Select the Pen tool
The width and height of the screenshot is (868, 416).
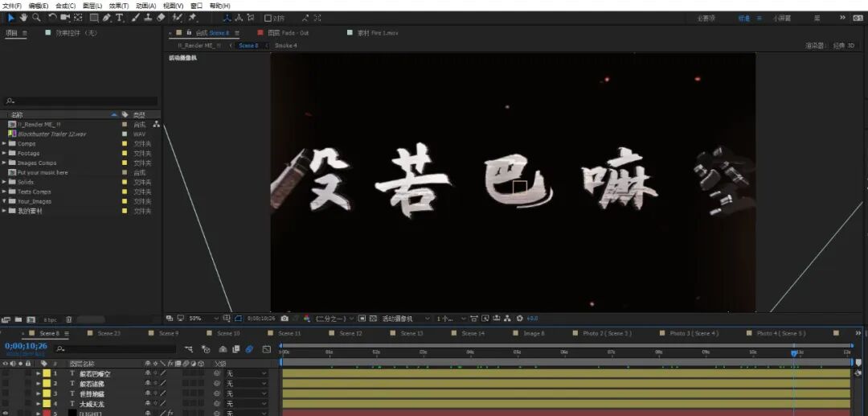(x=107, y=18)
